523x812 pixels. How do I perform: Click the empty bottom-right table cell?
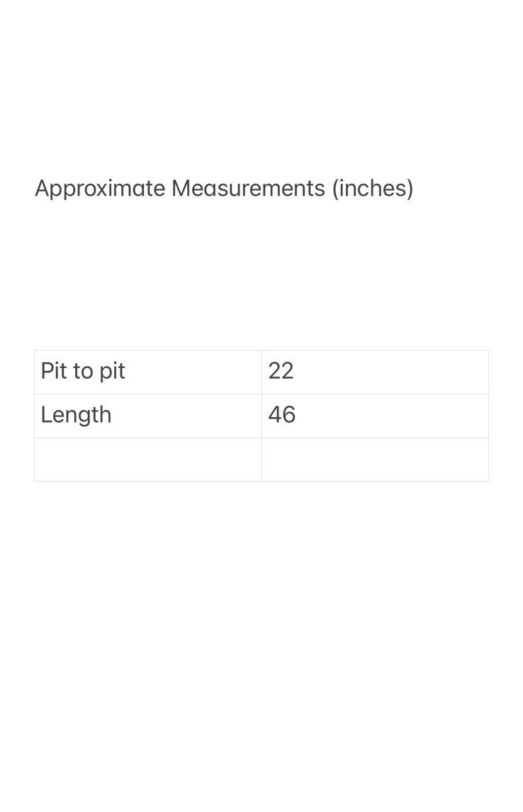click(x=375, y=460)
